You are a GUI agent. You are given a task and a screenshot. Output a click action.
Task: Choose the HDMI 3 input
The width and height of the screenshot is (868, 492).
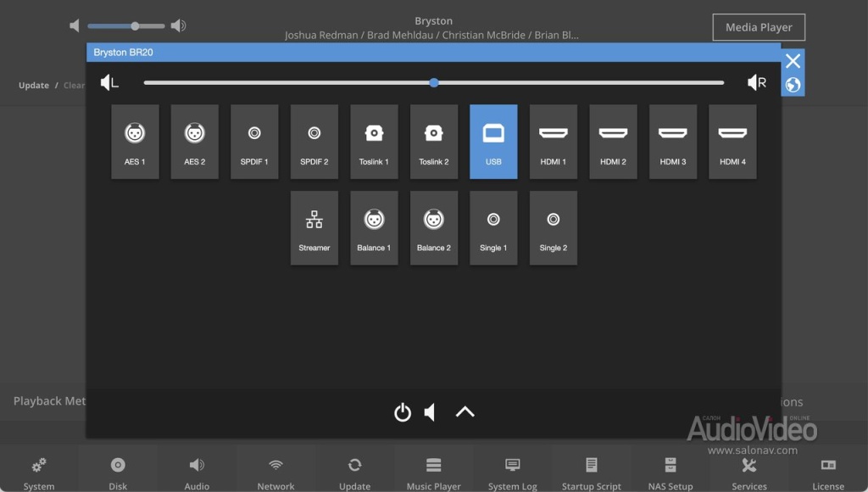click(672, 142)
